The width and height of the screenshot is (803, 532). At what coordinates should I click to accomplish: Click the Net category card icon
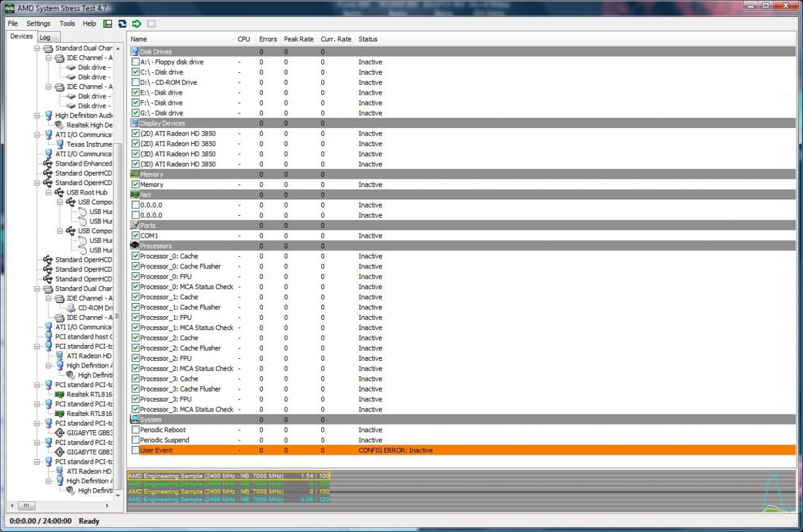[135, 194]
